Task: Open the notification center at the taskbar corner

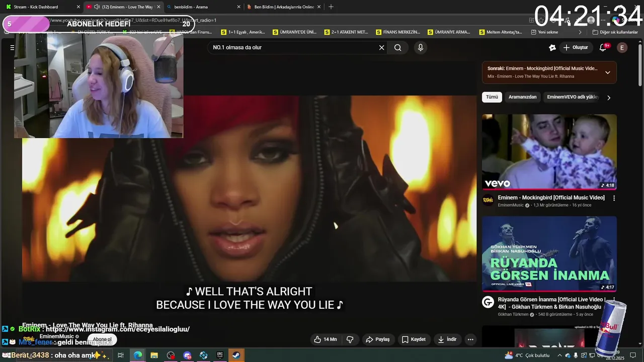Action: pyautogui.click(x=633, y=355)
